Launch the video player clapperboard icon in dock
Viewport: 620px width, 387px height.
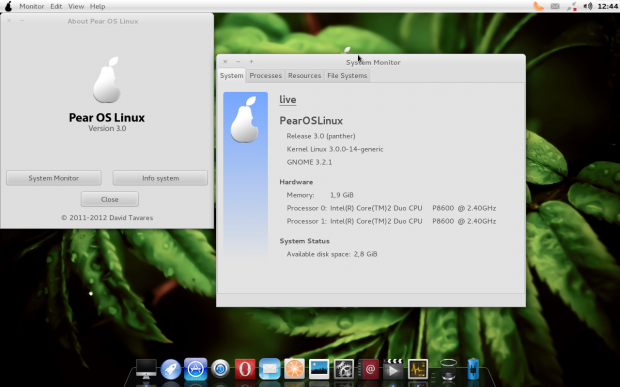[x=393, y=369]
